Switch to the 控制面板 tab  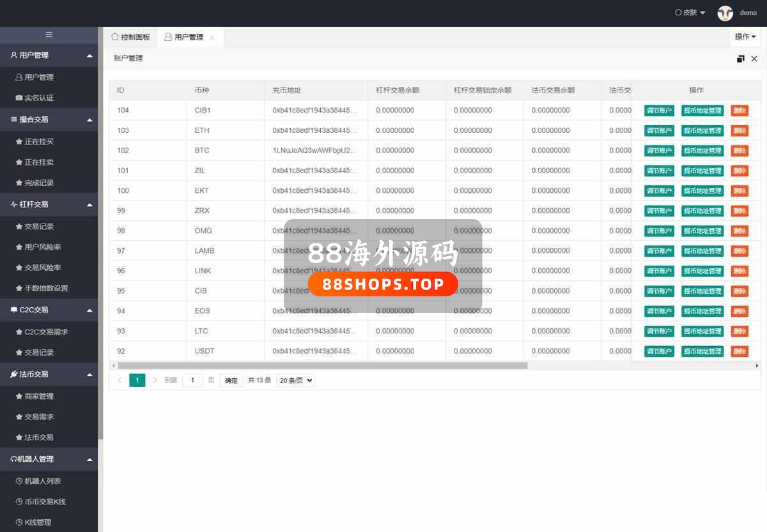click(x=131, y=37)
